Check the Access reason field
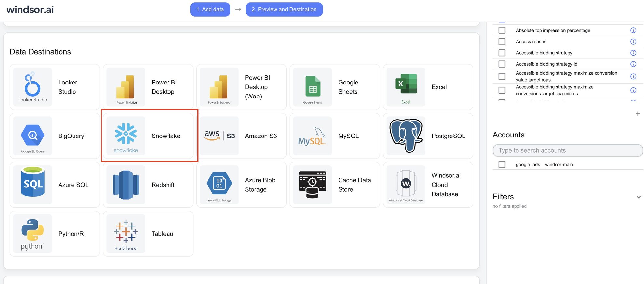This screenshot has height=284, width=644. point(502,42)
